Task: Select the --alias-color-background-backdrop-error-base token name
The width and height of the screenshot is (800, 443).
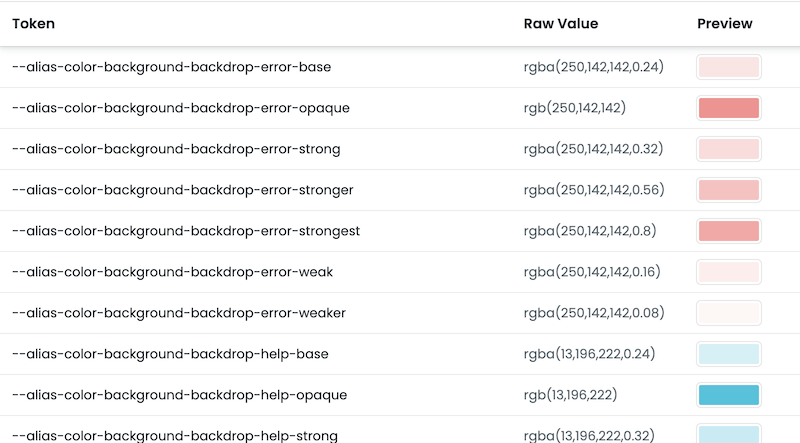Action: tap(171, 67)
